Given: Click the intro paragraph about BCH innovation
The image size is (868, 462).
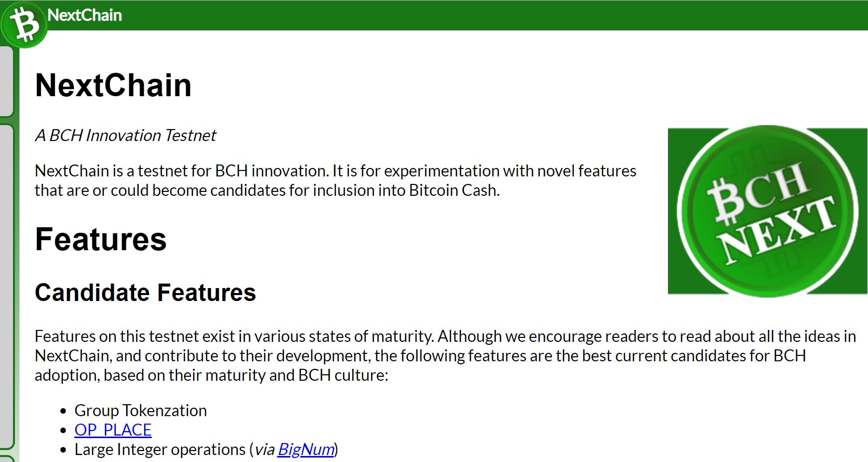Looking at the screenshot, I should pyautogui.click(x=335, y=180).
